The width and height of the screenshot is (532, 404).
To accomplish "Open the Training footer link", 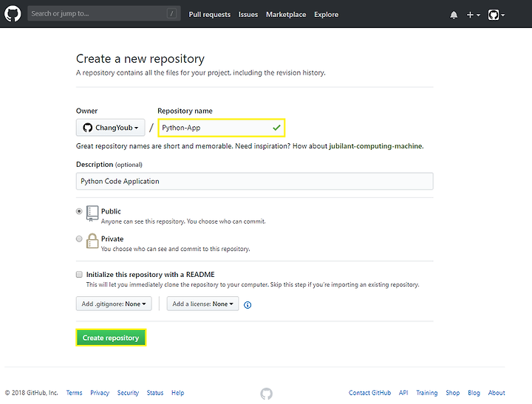I will coord(427,393).
